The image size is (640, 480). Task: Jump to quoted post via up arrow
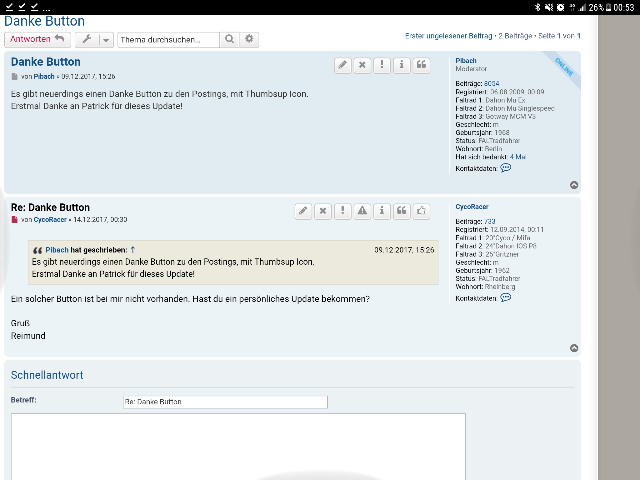click(132, 249)
